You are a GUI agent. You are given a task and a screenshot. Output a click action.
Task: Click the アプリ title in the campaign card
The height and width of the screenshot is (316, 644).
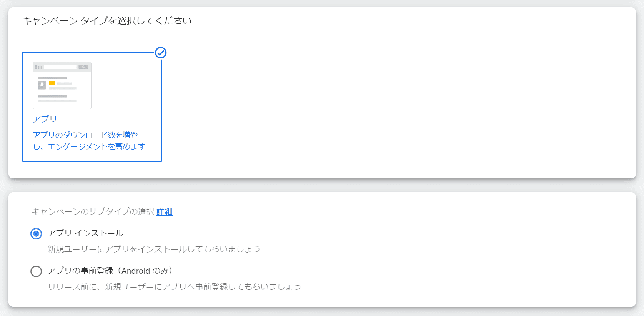pyautogui.click(x=45, y=119)
